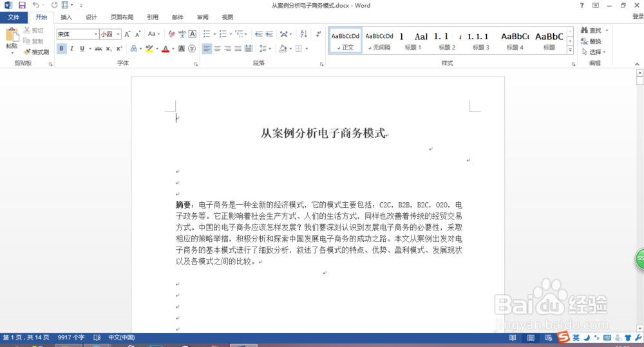Viewport: 644px width, 347px height.
Task: Toggle strikethrough (abc) formatting
Action: [x=99, y=48]
